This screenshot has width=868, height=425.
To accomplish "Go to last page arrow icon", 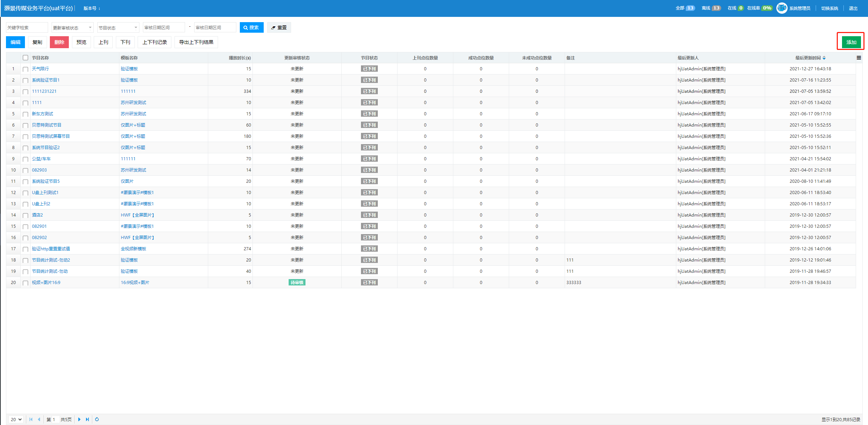I will pos(87,419).
